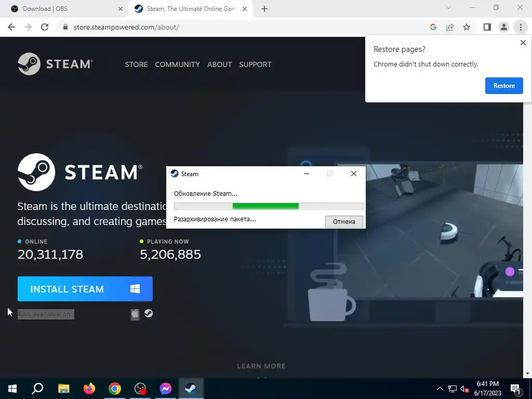Click the PLAYING NOW count 5,206,885

click(x=170, y=254)
